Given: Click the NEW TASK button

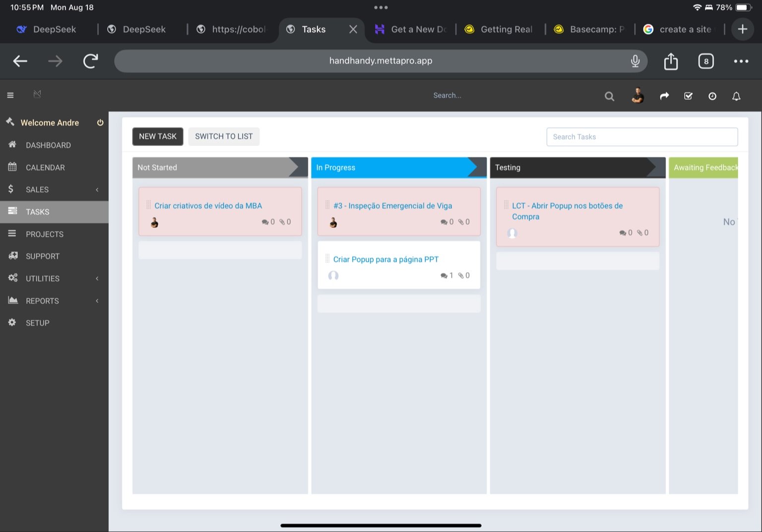Looking at the screenshot, I should 157,136.
